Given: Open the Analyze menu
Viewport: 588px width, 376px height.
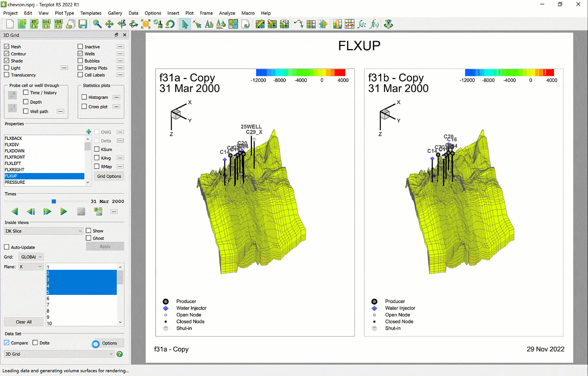Looking at the screenshot, I should [x=227, y=13].
